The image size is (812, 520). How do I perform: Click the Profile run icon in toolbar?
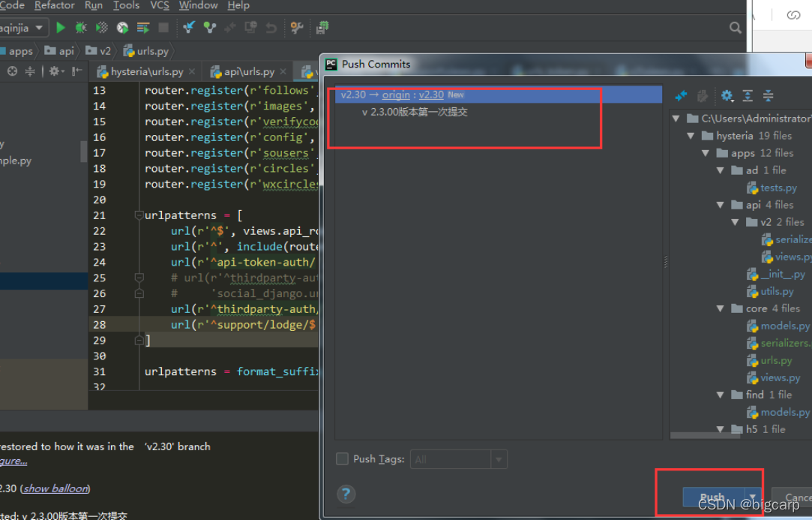122,28
